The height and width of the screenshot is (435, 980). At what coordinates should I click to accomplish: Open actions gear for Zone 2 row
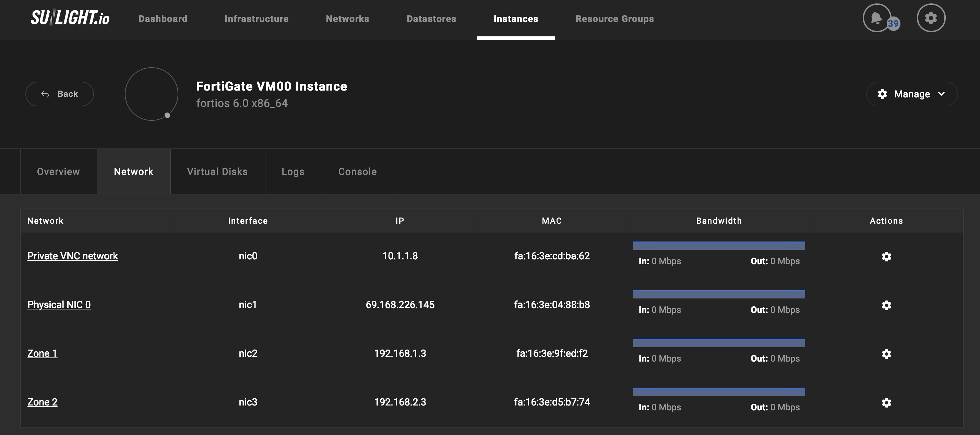886,403
